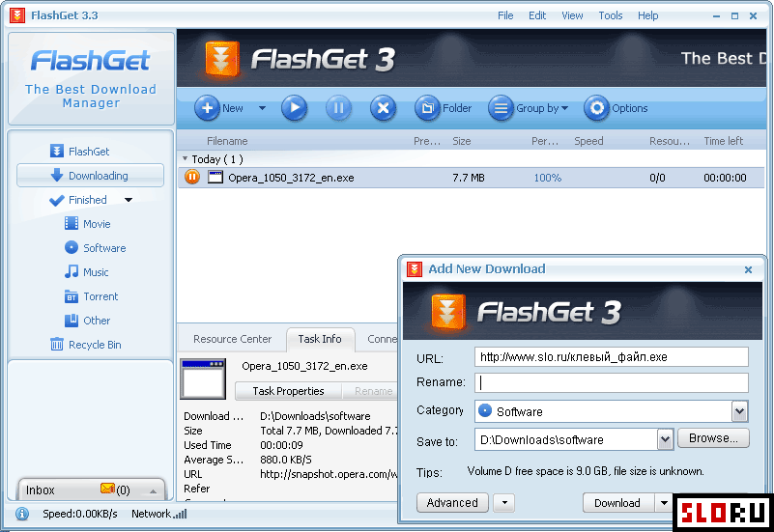Open the dropdown next to Advanced
The height and width of the screenshot is (532, 774).
[x=504, y=503]
